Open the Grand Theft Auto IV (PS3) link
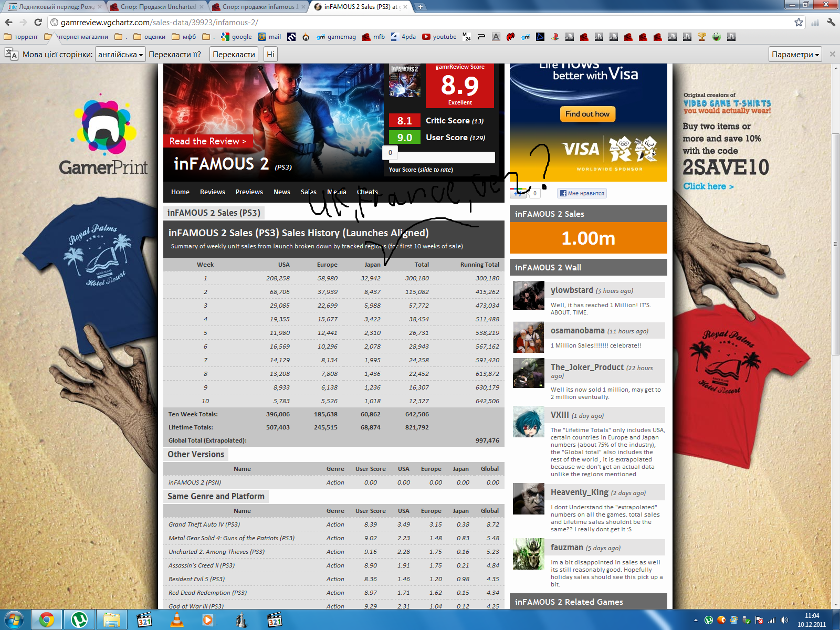The image size is (840, 630). coord(204,524)
